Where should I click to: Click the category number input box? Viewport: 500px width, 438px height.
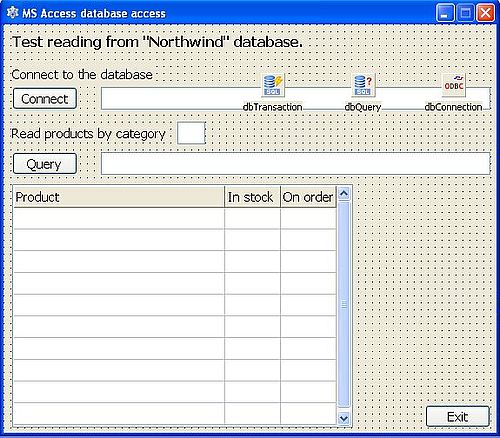(191, 133)
